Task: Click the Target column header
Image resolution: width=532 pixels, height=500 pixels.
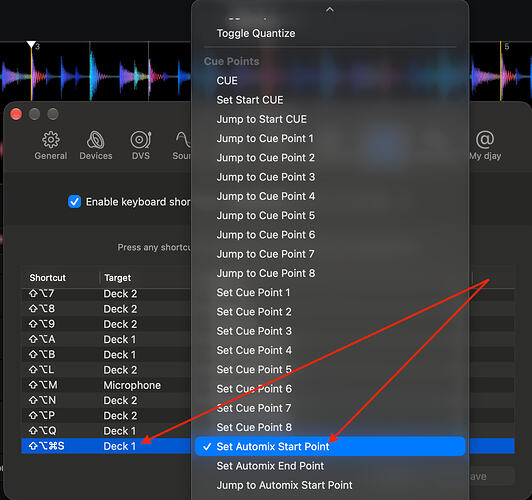Action: [x=117, y=278]
